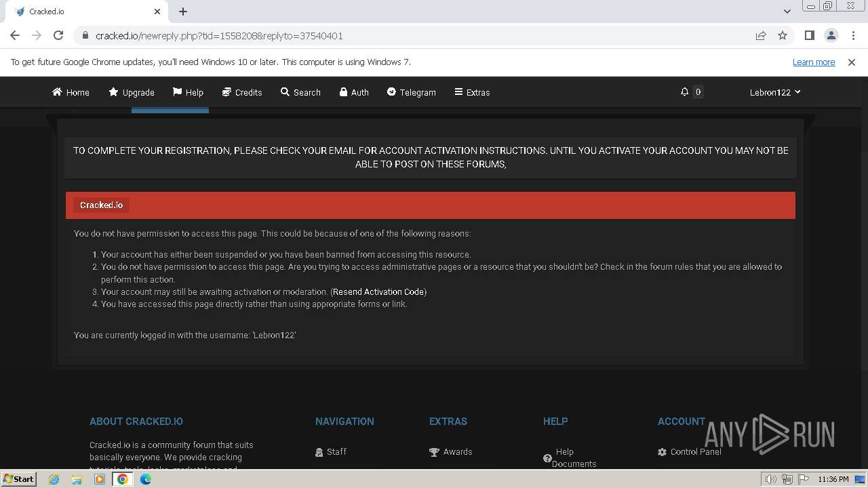The image size is (868, 488).
Task: Click the NAVIGATION footer heading
Action: (x=344, y=421)
